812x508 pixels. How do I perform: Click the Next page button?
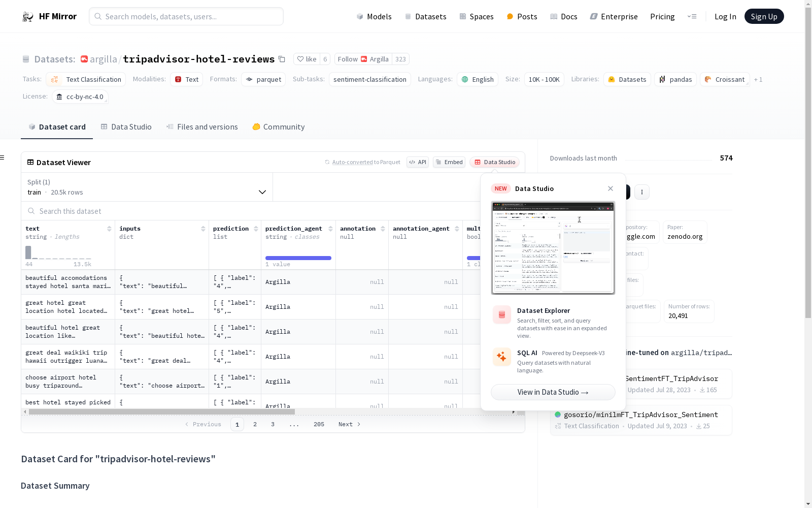click(349, 424)
